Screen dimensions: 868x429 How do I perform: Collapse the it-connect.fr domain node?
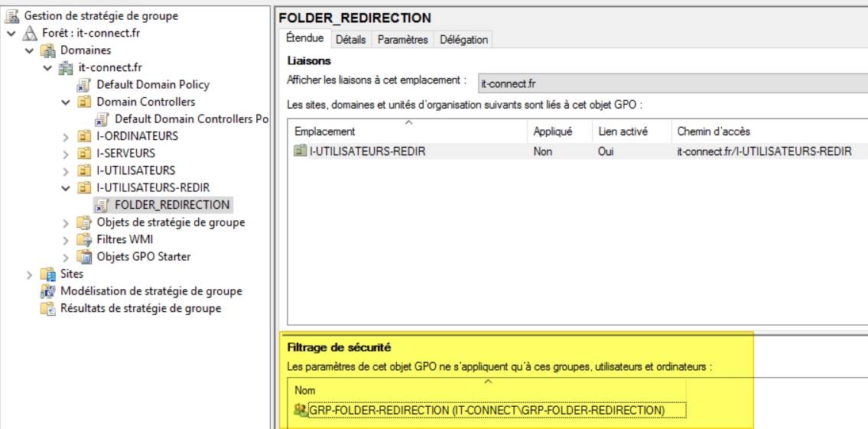coord(48,68)
